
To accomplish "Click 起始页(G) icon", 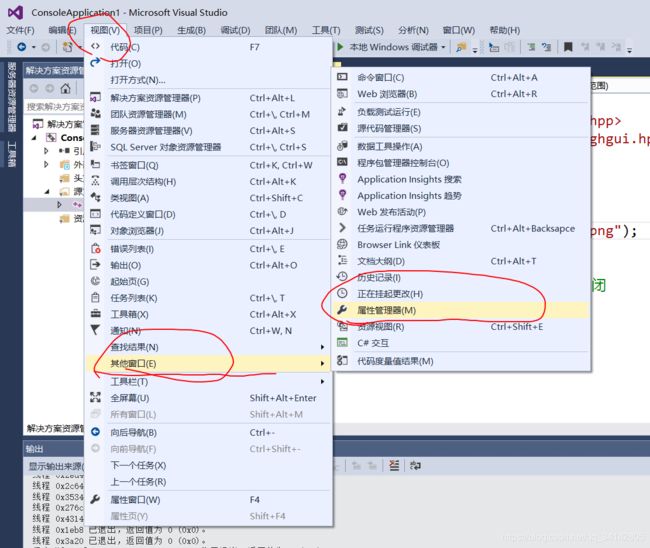I will click(95, 281).
